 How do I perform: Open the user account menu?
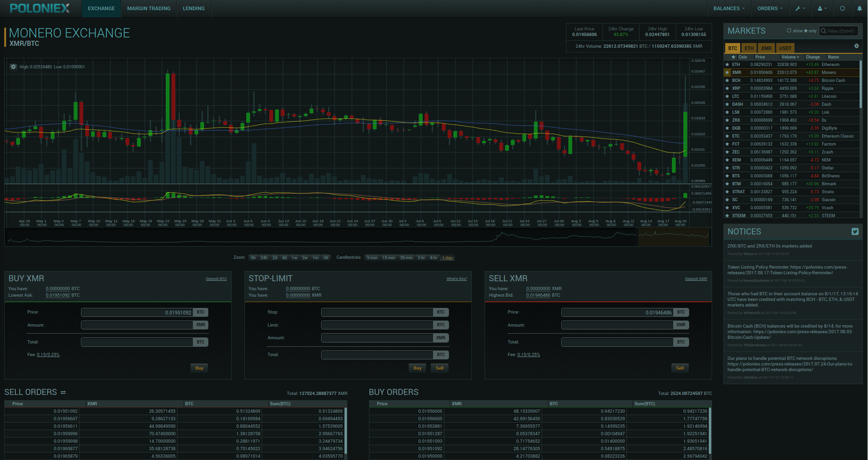click(822, 8)
